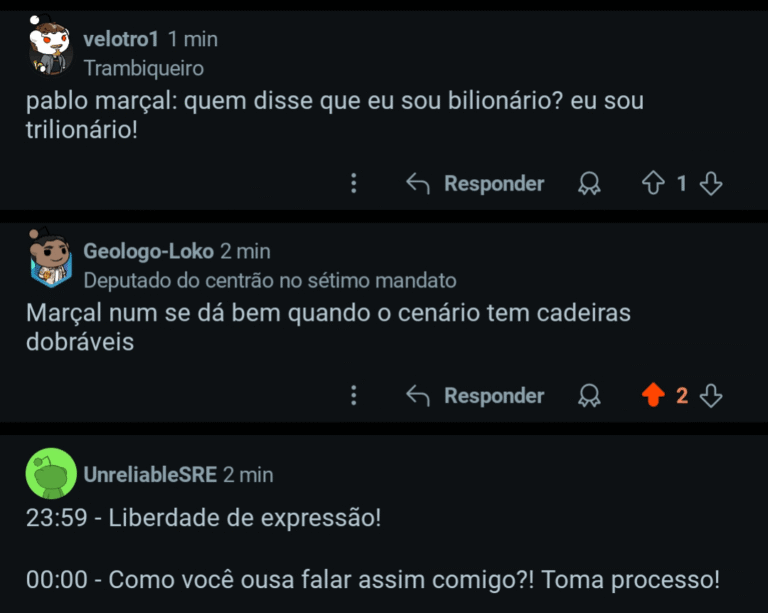This screenshot has height=613, width=768.
Task: Open Geologo-Loko's avatar profile picture
Action: click(50, 259)
